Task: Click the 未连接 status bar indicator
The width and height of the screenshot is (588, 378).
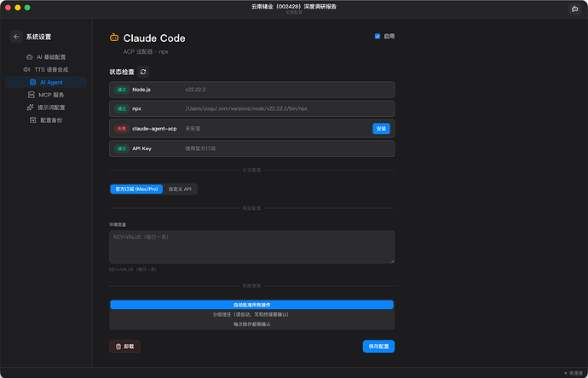Action: [574, 374]
